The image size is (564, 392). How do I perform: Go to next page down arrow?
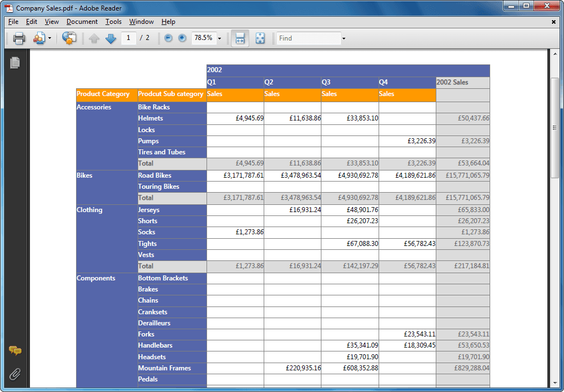(x=111, y=38)
